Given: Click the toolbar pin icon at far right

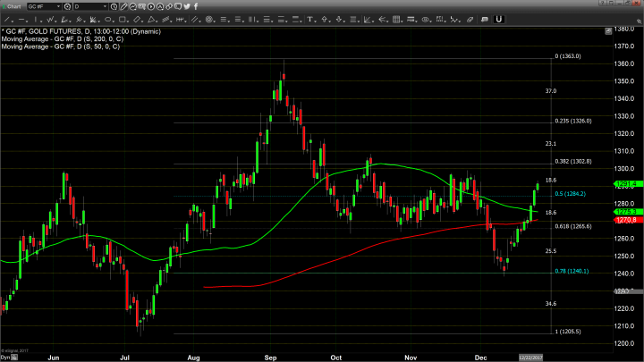Looking at the screenshot, I should 639,21.
